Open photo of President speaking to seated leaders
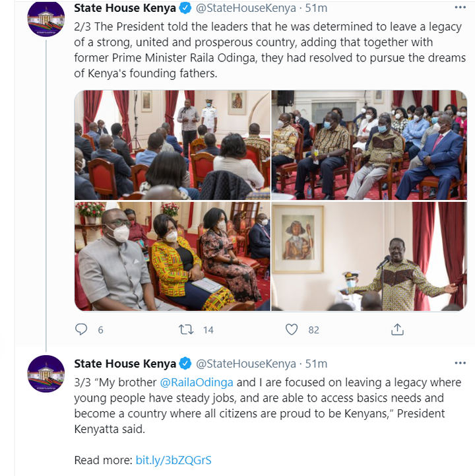Viewport: 475px width, 476px height. pyautogui.click(x=172, y=145)
